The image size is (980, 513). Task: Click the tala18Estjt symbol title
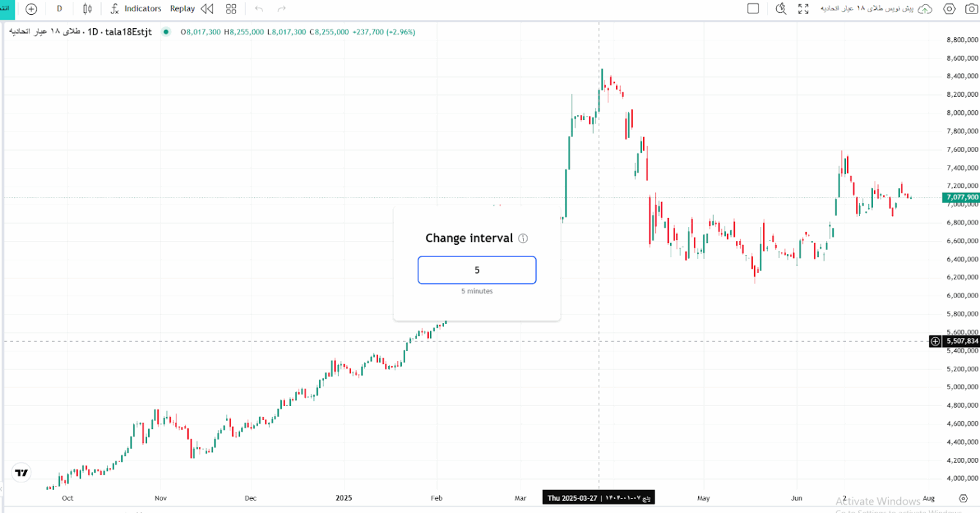pos(128,32)
